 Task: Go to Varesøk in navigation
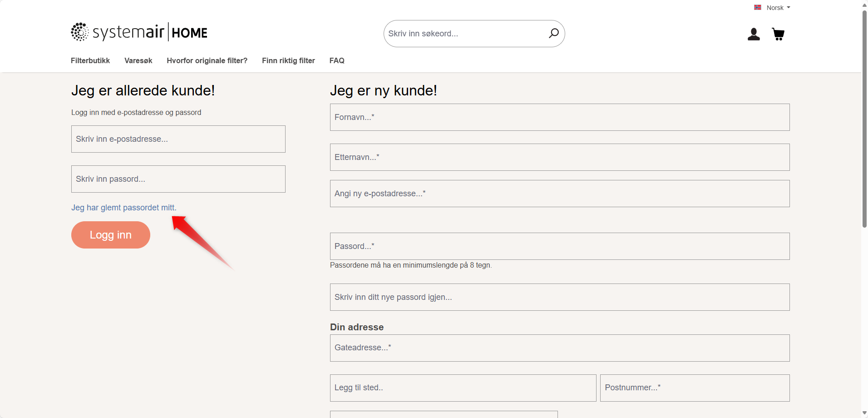pyautogui.click(x=138, y=60)
